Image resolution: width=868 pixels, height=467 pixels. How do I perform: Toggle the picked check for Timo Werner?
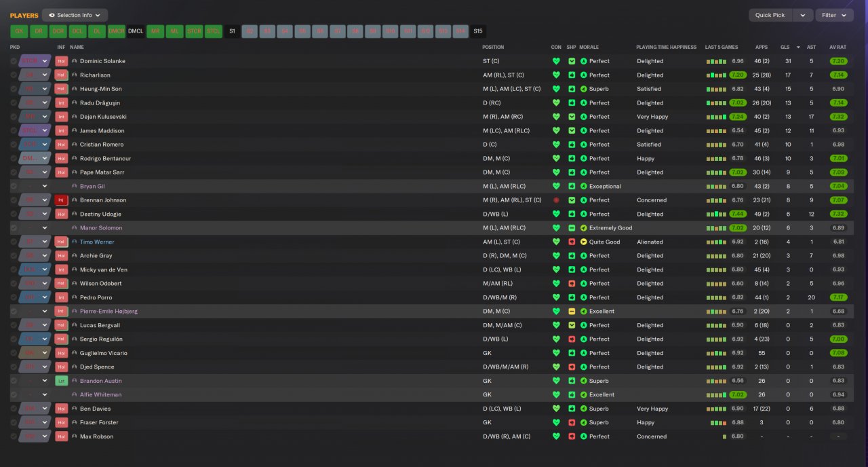(14, 242)
